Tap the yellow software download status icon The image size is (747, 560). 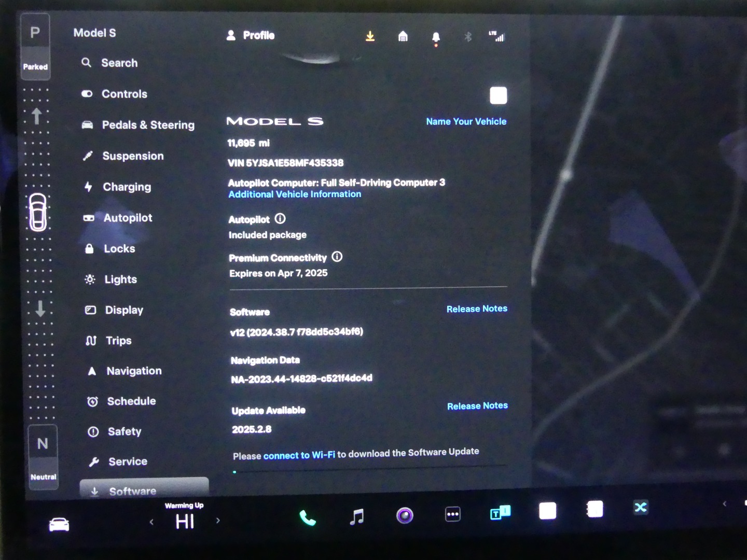(370, 36)
